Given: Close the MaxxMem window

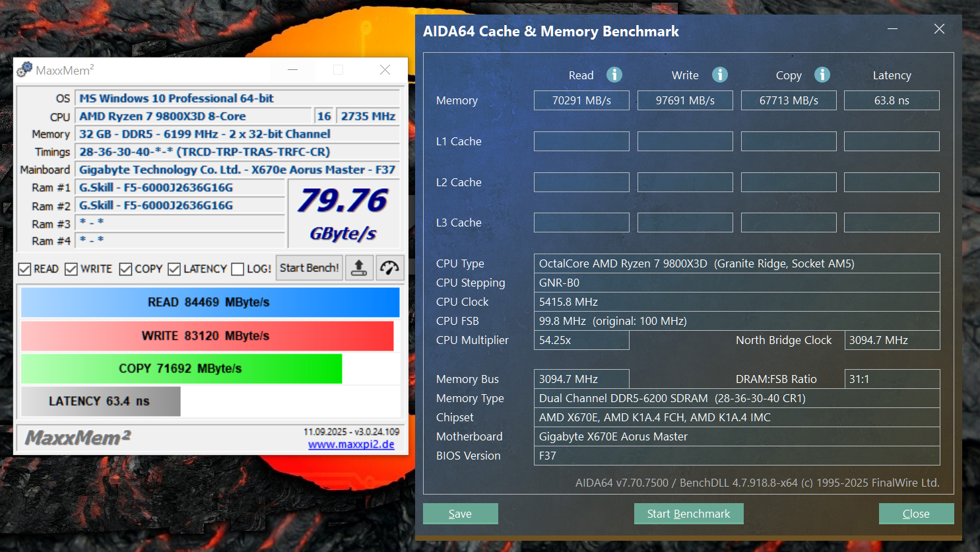Looking at the screenshot, I should (x=385, y=69).
